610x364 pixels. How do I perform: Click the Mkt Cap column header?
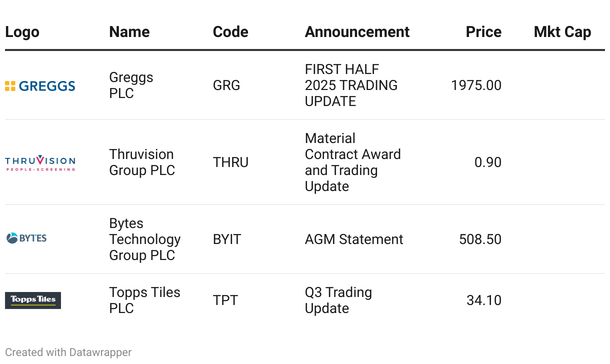click(562, 32)
